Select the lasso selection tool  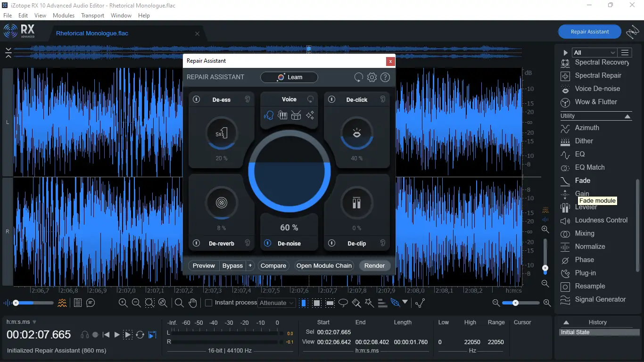[343, 303]
